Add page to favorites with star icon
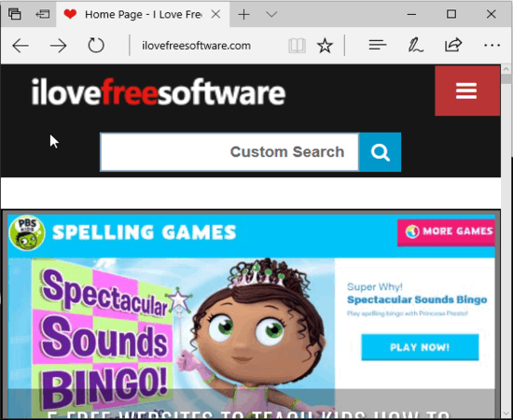The width and height of the screenshot is (513, 420). pos(325,46)
